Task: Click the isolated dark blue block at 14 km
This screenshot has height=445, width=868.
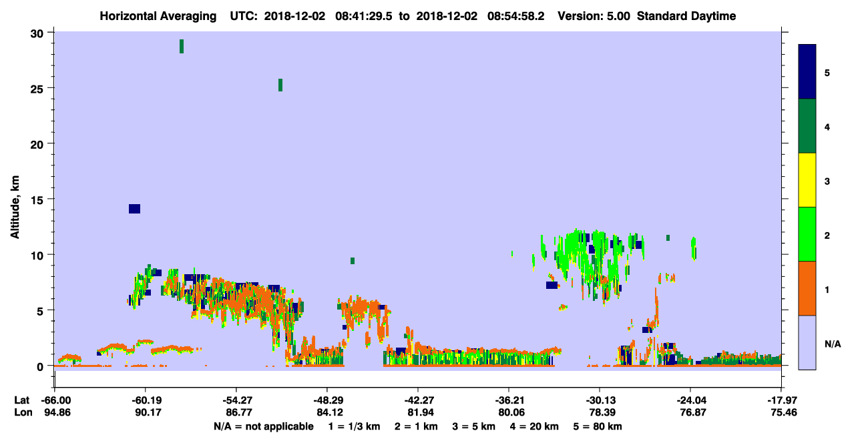Action: (134, 209)
